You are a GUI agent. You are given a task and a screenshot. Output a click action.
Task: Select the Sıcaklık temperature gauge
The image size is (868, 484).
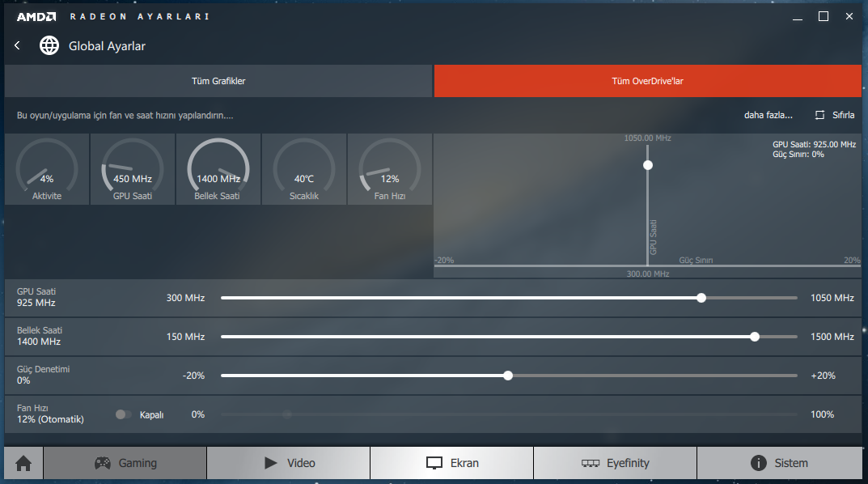(x=304, y=169)
